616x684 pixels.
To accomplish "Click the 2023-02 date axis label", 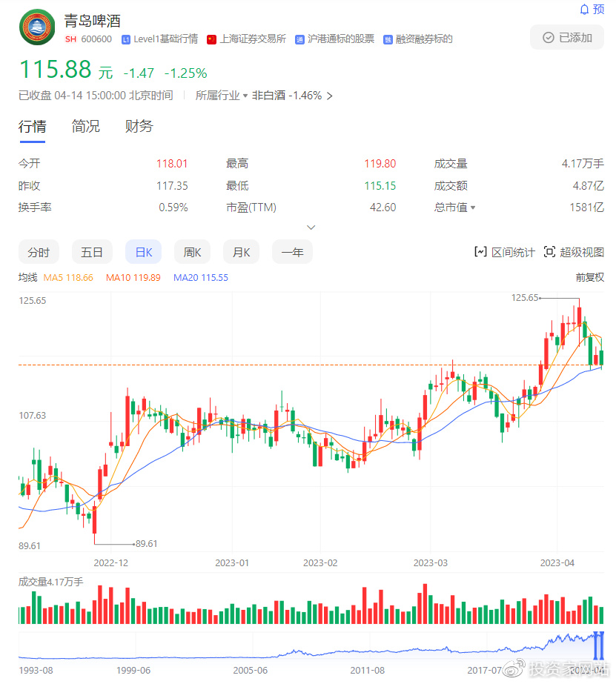I will [x=320, y=562].
